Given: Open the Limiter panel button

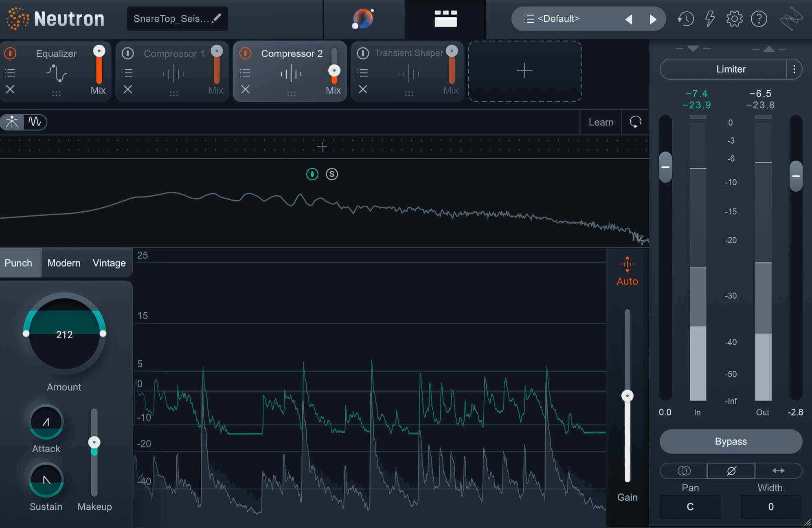Looking at the screenshot, I should pos(724,69).
